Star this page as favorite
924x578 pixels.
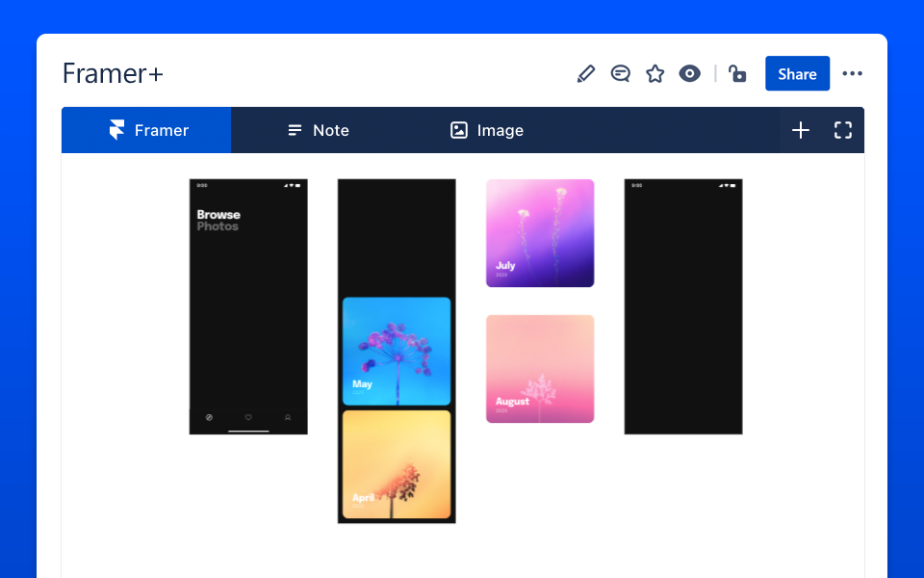[654, 74]
